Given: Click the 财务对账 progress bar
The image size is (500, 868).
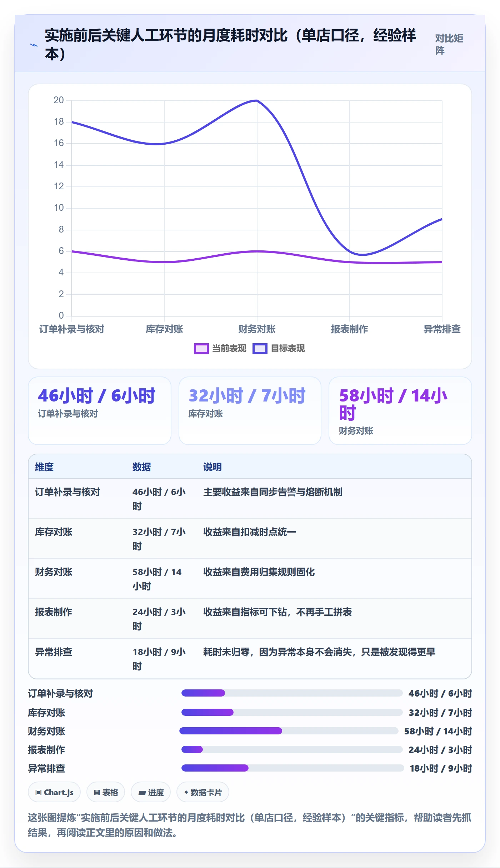Looking at the screenshot, I should click(289, 731).
